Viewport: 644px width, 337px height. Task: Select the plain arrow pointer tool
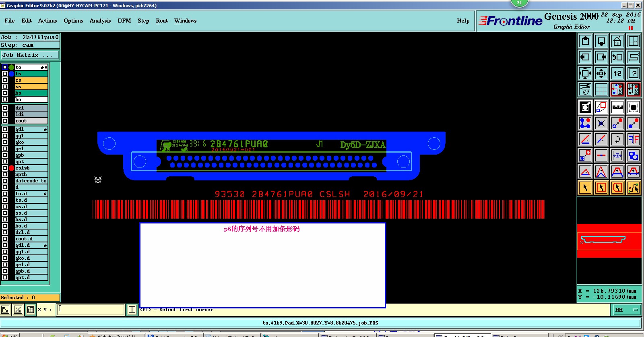tap(585, 188)
